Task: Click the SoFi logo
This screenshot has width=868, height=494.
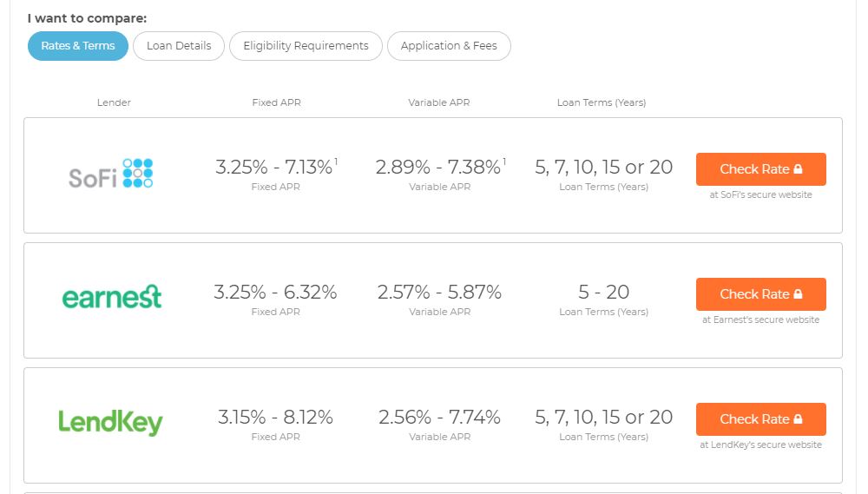Action: click(x=111, y=174)
